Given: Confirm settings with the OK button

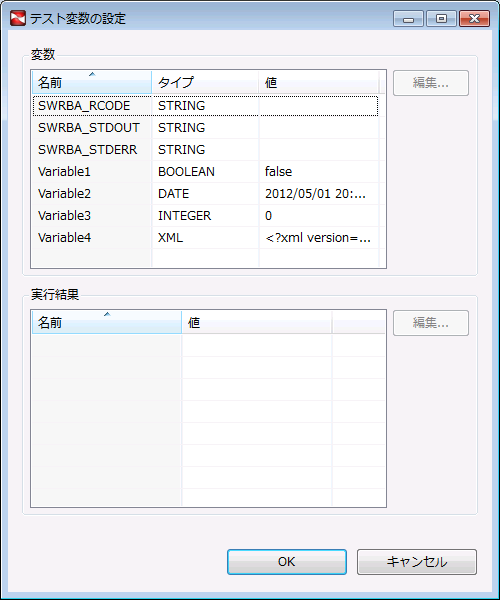Looking at the screenshot, I should [287, 562].
